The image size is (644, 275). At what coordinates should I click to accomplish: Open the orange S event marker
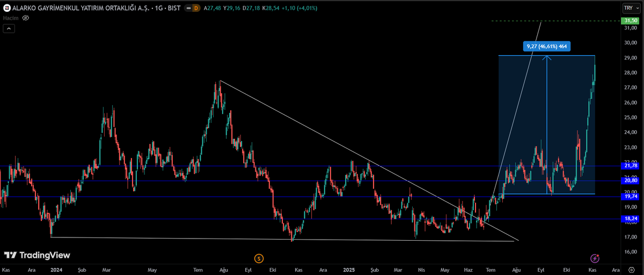coord(259,258)
